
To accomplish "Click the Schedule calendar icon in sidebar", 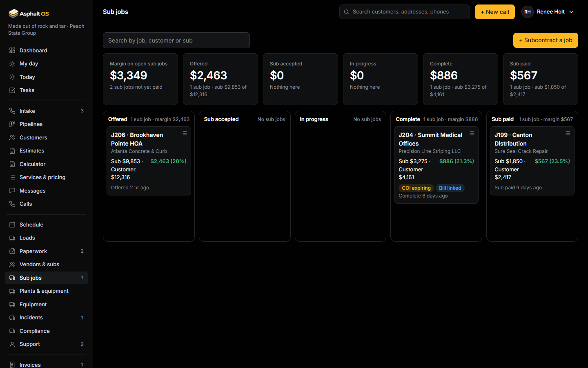I will tap(12, 224).
